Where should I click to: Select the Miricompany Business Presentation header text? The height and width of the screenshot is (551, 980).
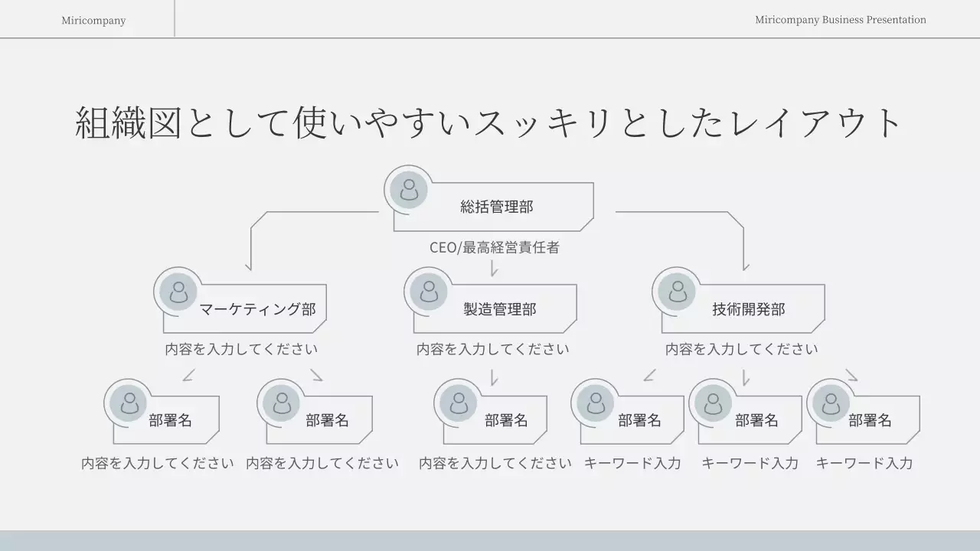840,20
